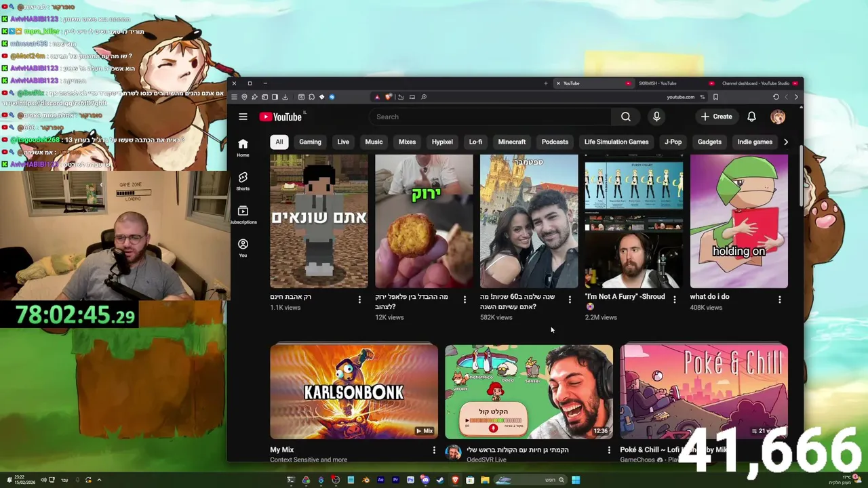This screenshot has width=868, height=488.
Task: Open the account avatar menu
Action: tap(778, 117)
